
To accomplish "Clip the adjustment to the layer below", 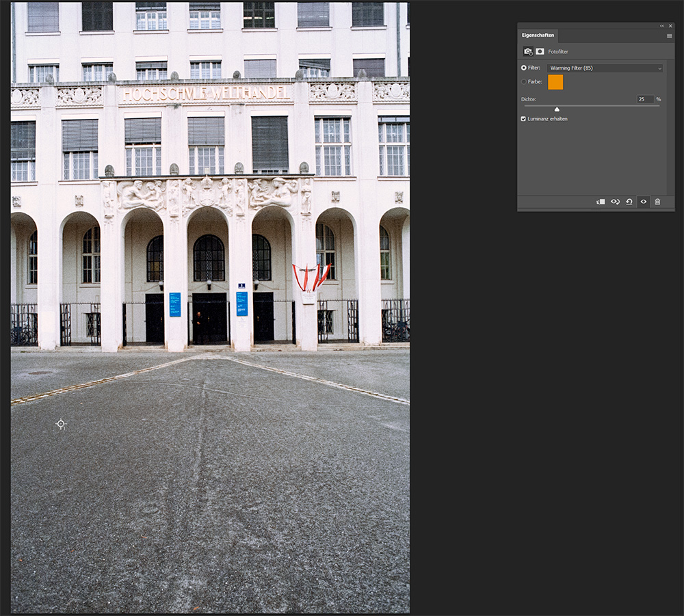I will coord(601,202).
